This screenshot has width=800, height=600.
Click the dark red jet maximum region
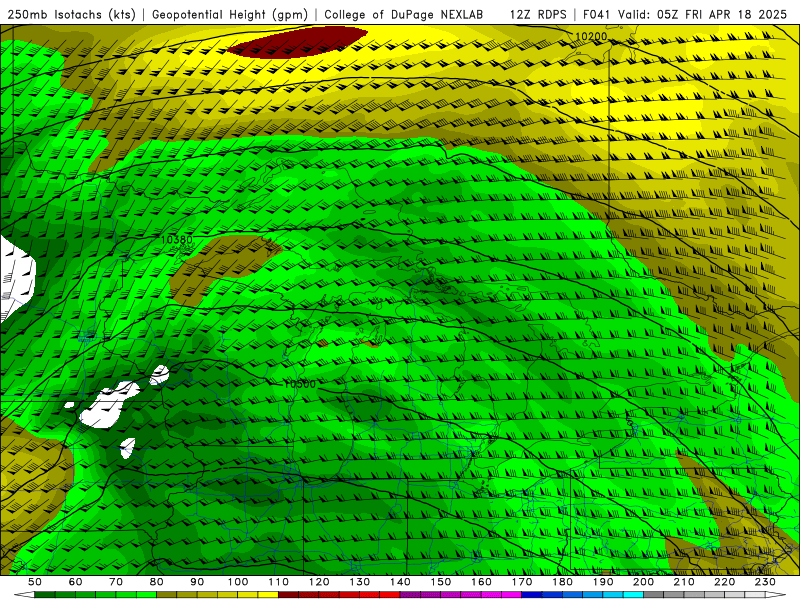[x=297, y=42]
